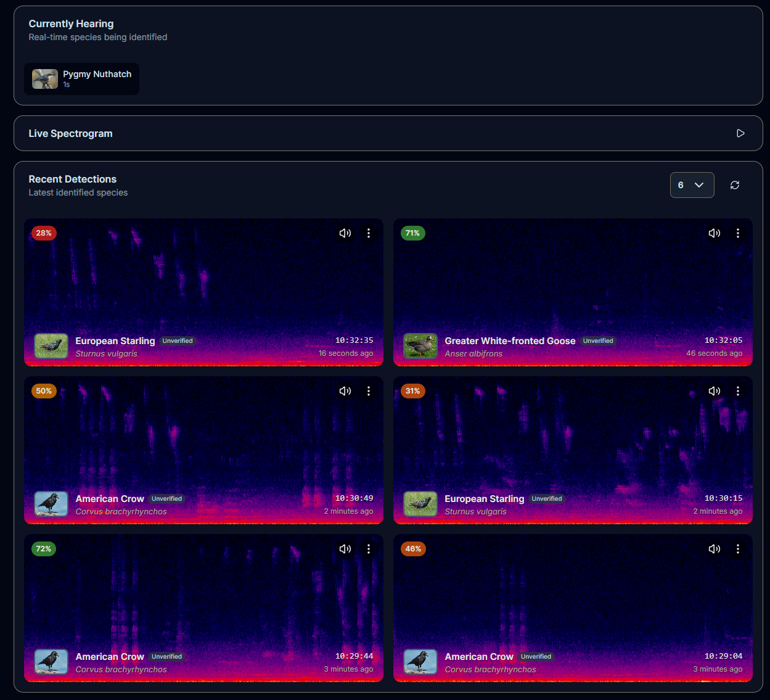The image size is (770, 700).
Task: Click Unverified badge on 10:30:15 European Starling
Action: [546, 499]
